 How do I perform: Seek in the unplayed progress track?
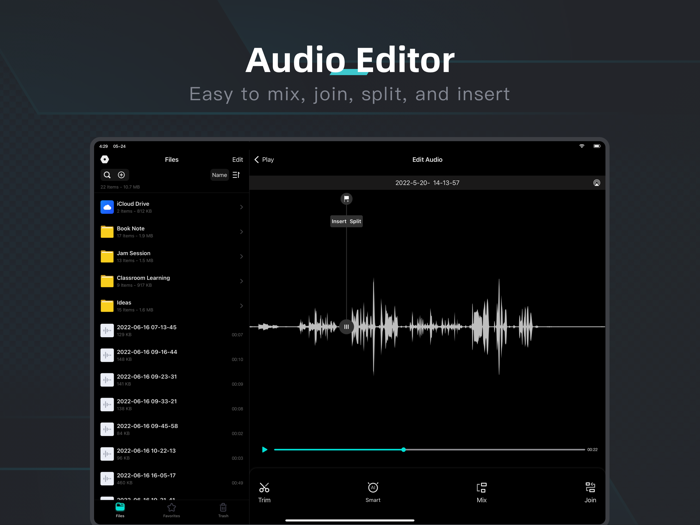[494, 450]
